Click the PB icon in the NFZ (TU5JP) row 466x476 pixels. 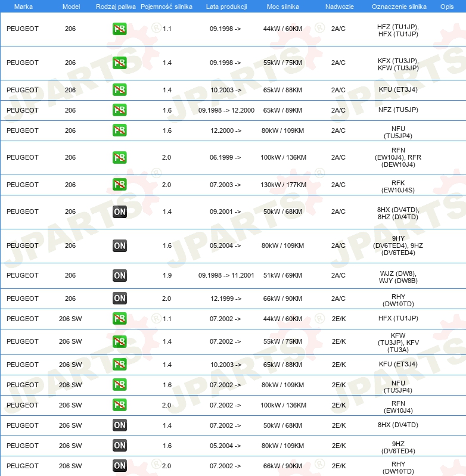pyautogui.click(x=120, y=110)
